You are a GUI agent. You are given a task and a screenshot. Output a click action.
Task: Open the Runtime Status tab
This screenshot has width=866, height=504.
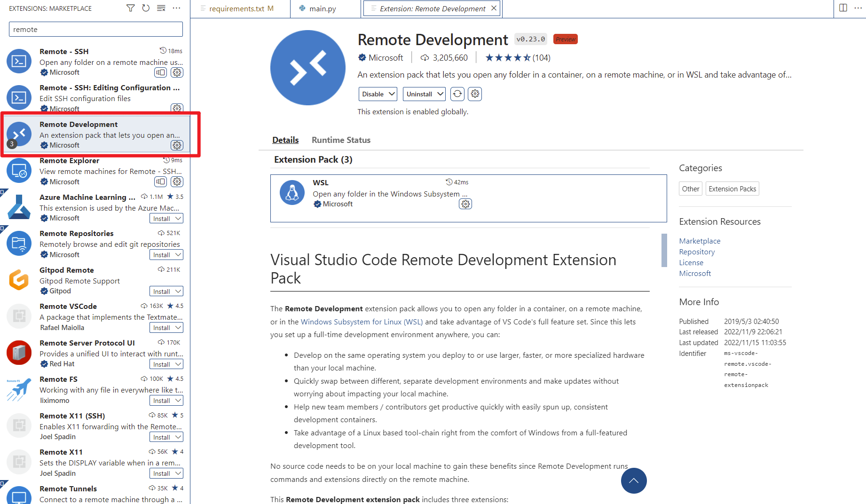[341, 140]
